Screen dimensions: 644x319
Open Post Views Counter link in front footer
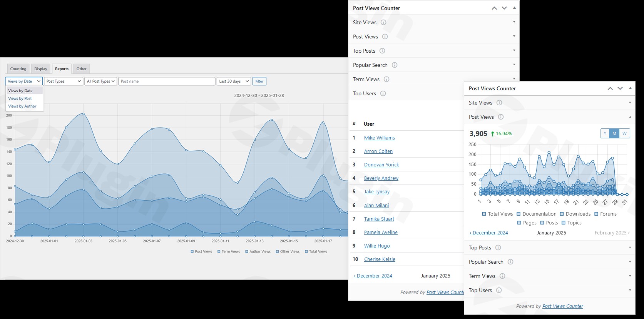tap(563, 306)
